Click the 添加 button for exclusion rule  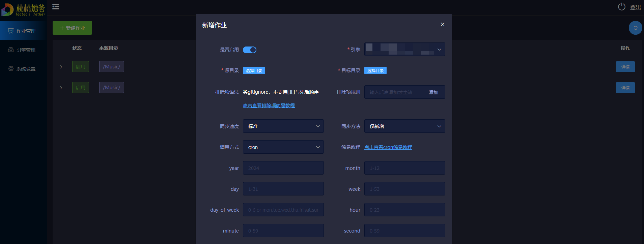pos(433,92)
